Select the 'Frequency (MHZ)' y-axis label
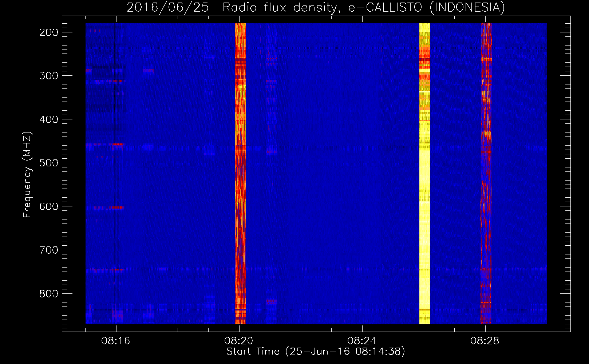Image resolution: width=589 pixels, height=364 pixels. pos(27,174)
